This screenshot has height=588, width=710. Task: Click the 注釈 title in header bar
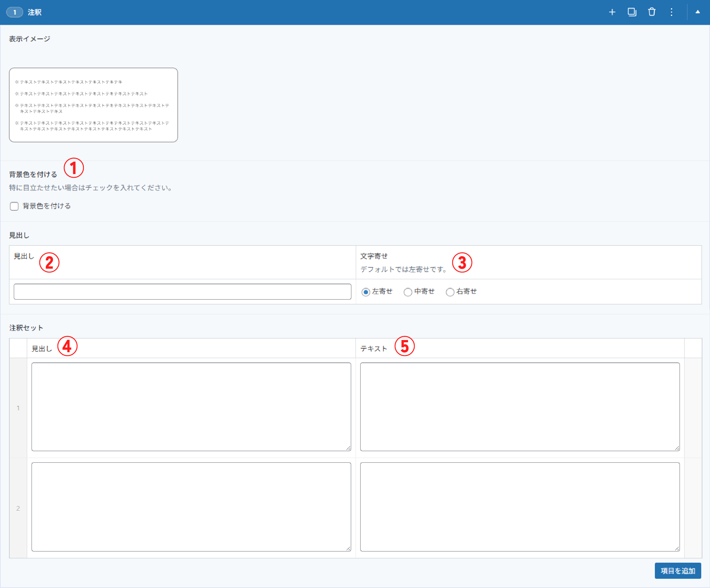35,12
